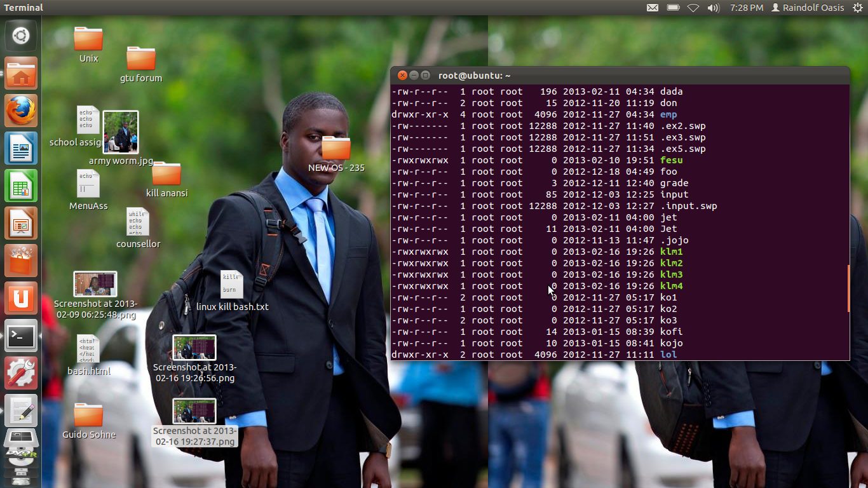
Task: Open the Home folder from the launcher
Action: coord(20,73)
